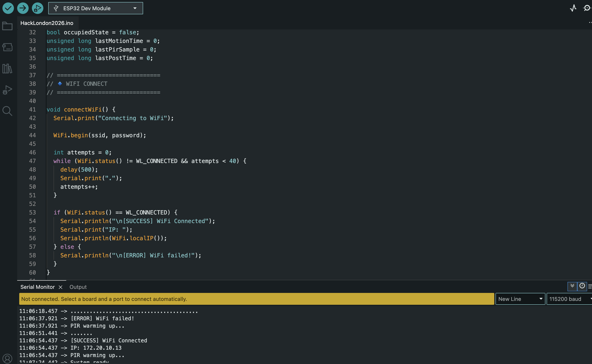Click the serial message input field
592x364 pixels.
click(x=256, y=299)
